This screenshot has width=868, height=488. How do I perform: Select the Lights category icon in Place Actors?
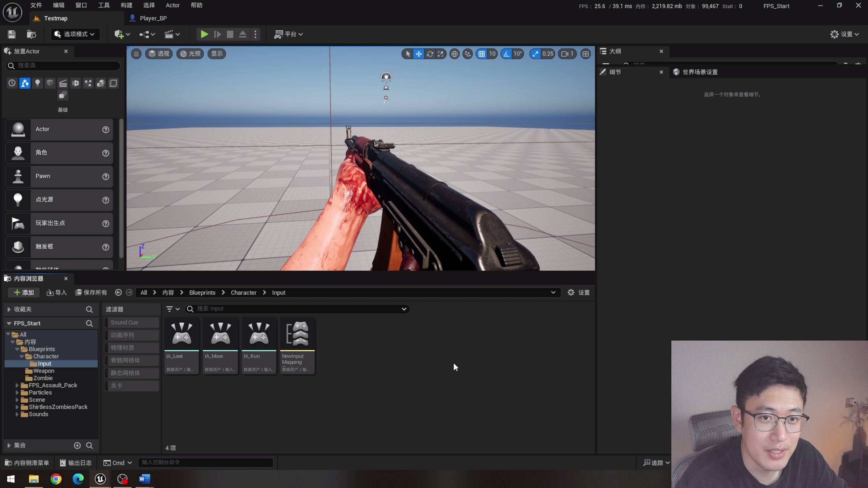(x=37, y=83)
